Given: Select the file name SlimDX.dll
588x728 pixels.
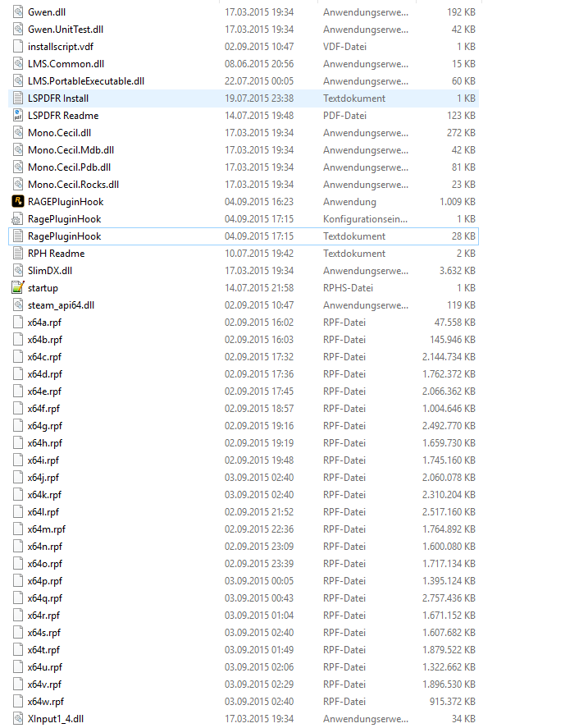Looking at the screenshot, I should tap(50, 270).
